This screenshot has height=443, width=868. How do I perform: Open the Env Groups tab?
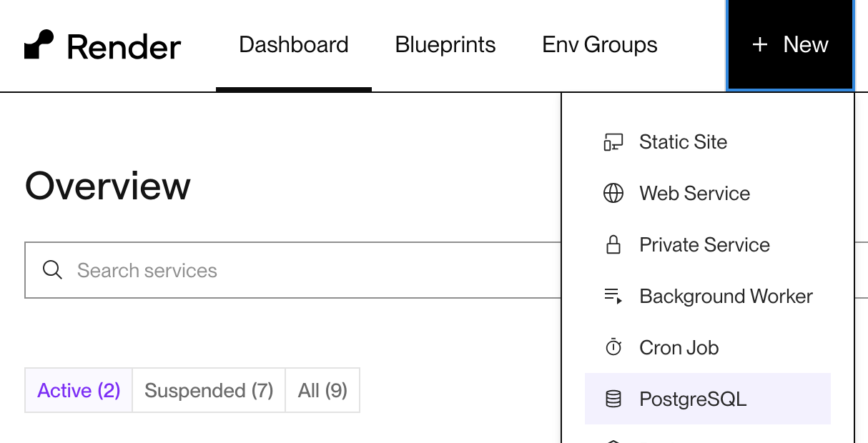pyautogui.click(x=600, y=45)
